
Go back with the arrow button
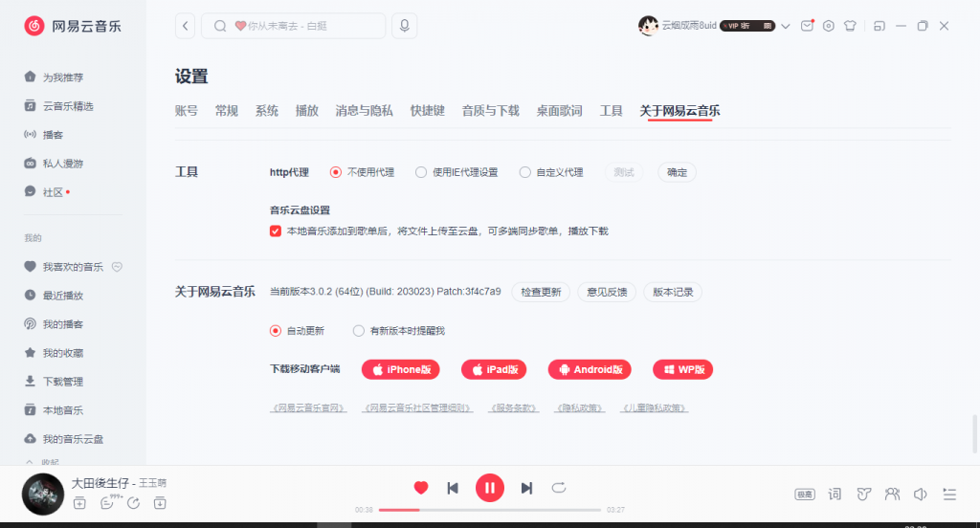coord(185,26)
